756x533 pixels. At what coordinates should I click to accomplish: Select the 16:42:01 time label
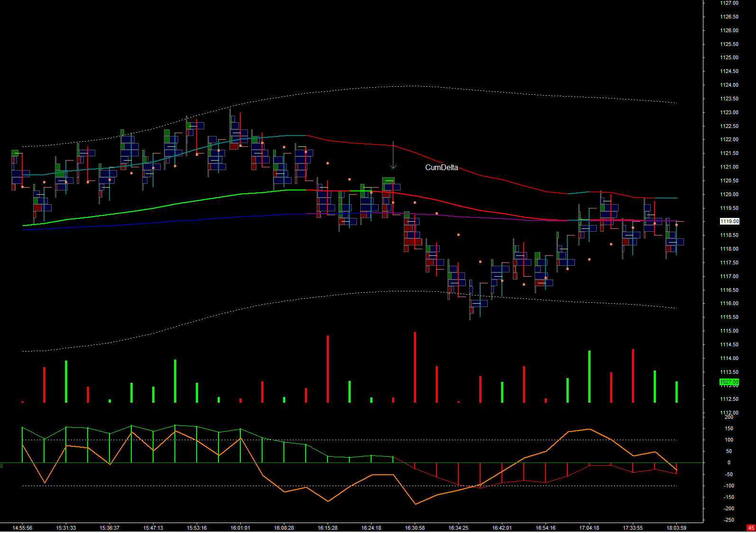(502, 528)
